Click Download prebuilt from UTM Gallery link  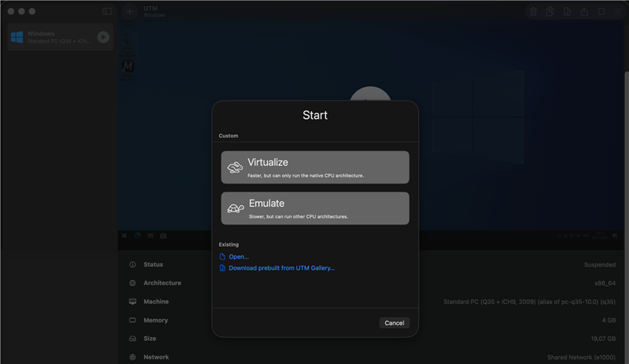pos(281,268)
